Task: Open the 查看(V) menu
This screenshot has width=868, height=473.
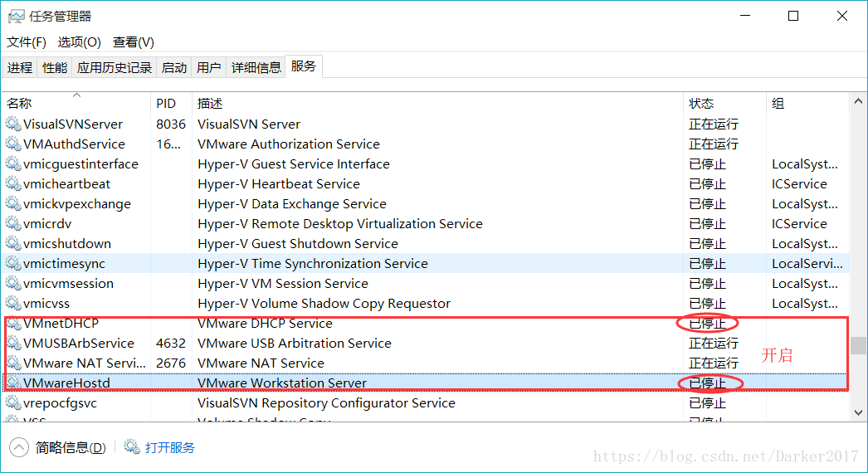Action: tap(134, 42)
